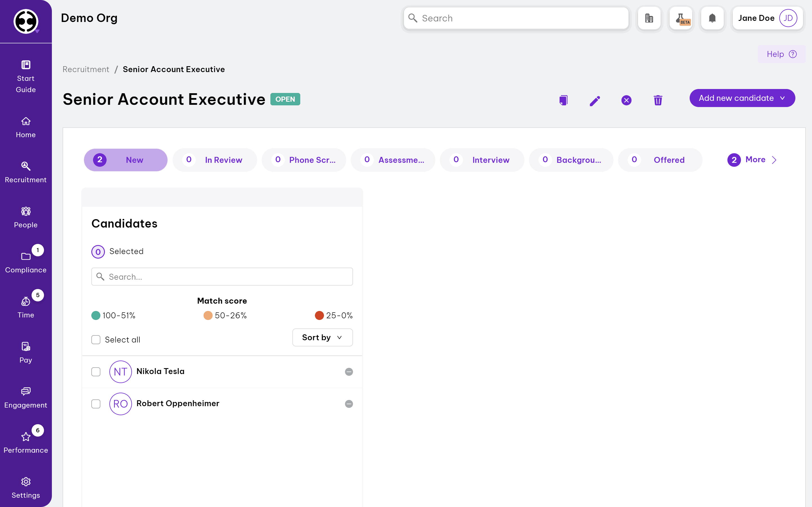Click the pencil edit job icon
812x507 pixels.
(x=595, y=101)
